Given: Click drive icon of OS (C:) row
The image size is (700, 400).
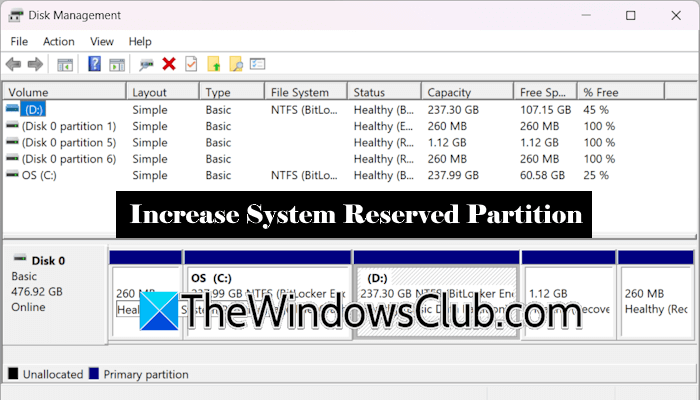Looking at the screenshot, I should 12,174.
